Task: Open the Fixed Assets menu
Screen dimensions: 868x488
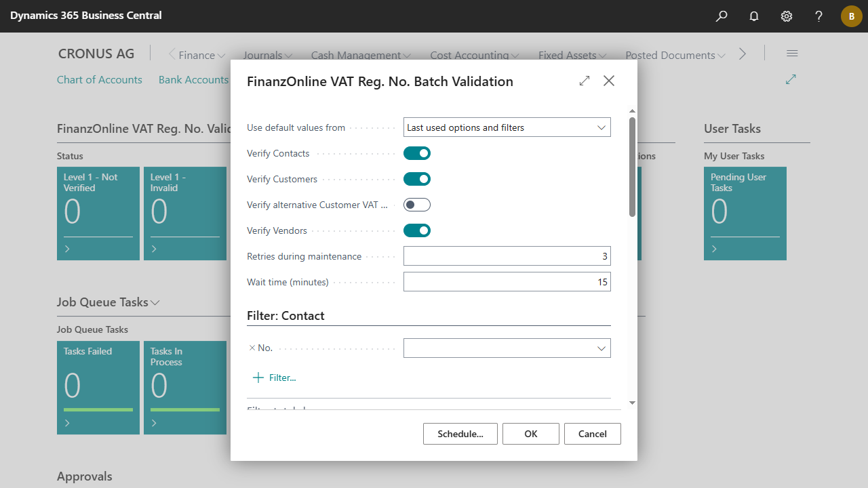Action: tap(572, 56)
